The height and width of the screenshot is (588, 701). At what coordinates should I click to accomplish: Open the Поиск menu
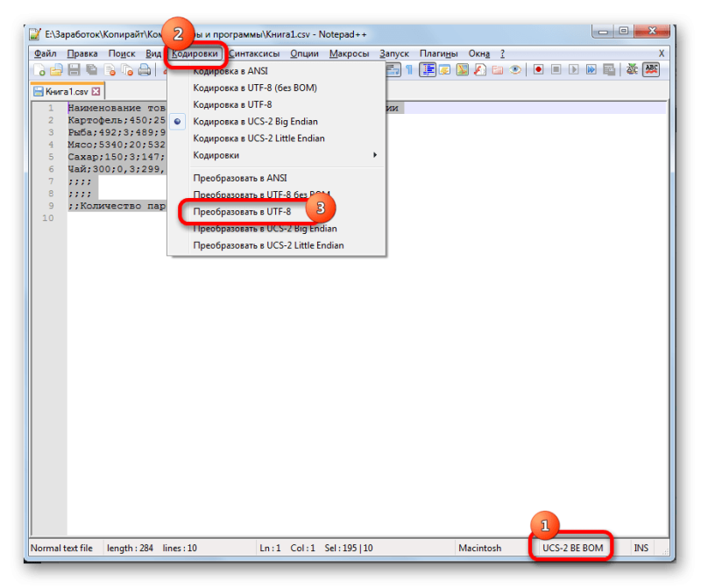coord(122,53)
